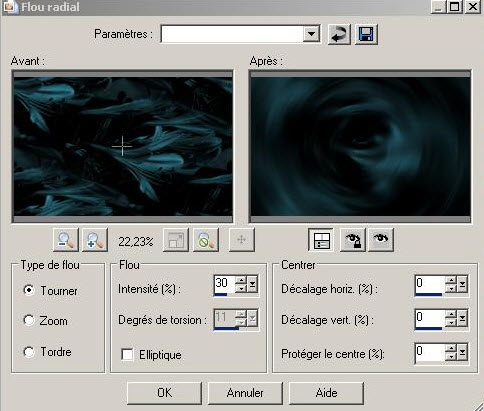Open the Intensité slider dropdown arrow
The width and height of the screenshot is (484, 411).
coord(252,284)
